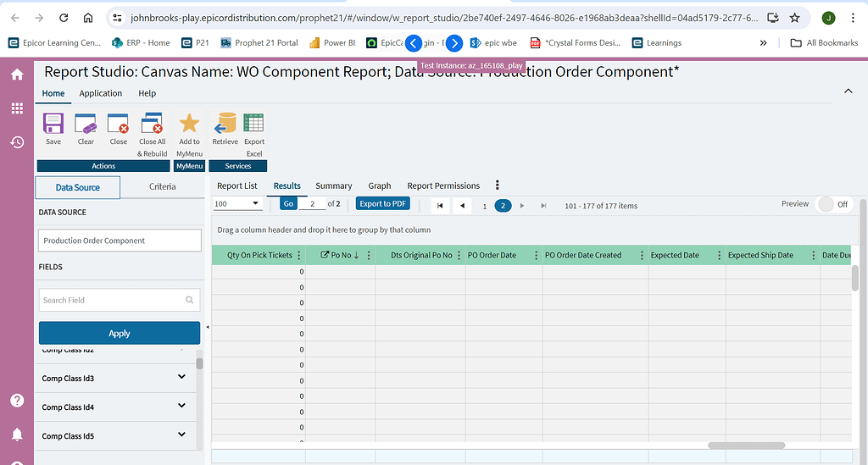The height and width of the screenshot is (465, 868).
Task: Open Qty On Pick Tickets column menu
Action: (x=299, y=255)
